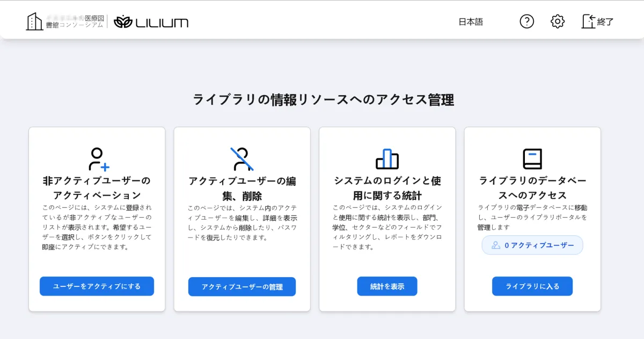Click the ユーザーをアクティブにする button

point(97,286)
